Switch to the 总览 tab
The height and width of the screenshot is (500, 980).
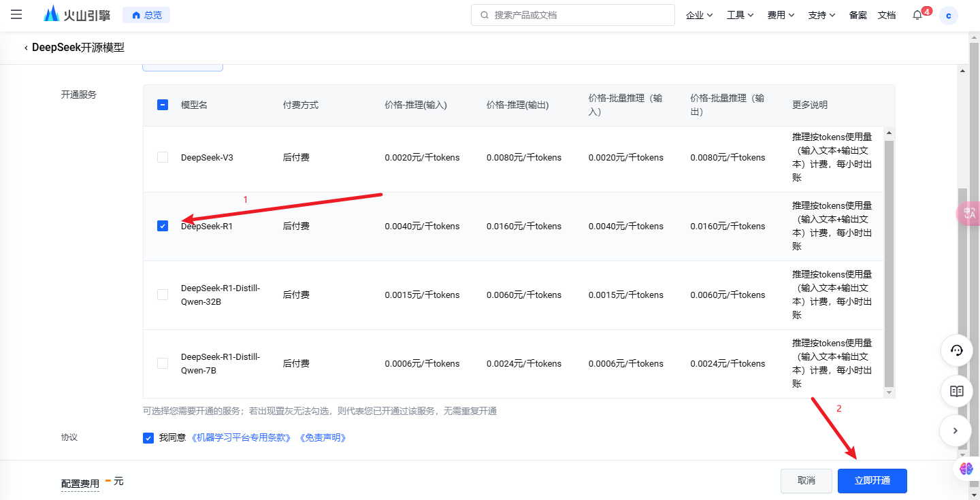[146, 14]
